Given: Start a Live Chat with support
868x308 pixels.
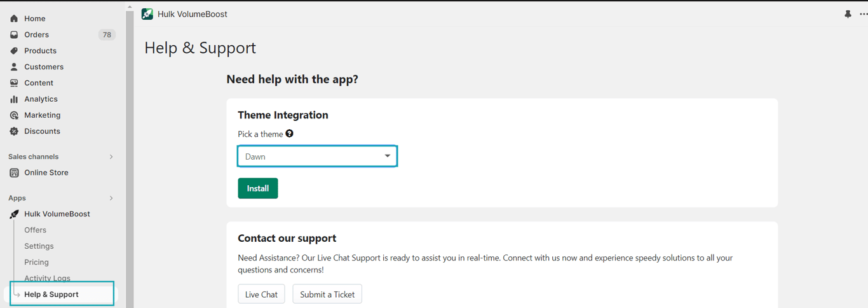Looking at the screenshot, I should 261,294.
